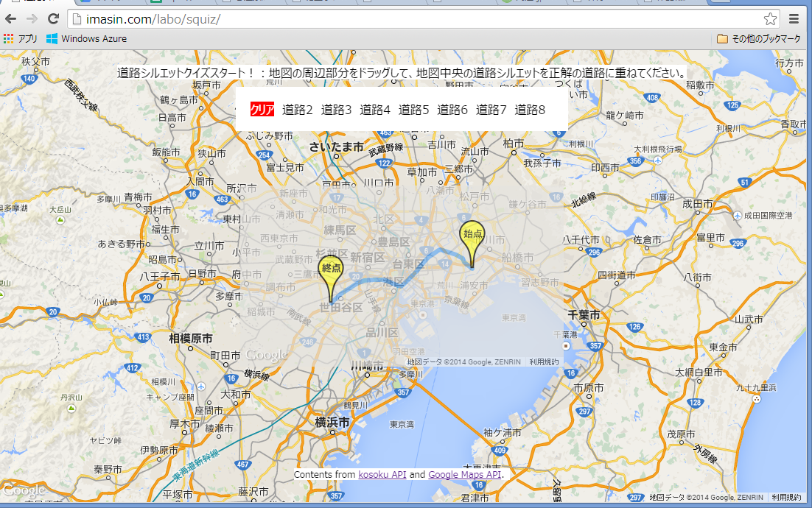812x508 pixels.
Task: Open the Google Maps API link
Action: (x=464, y=475)
